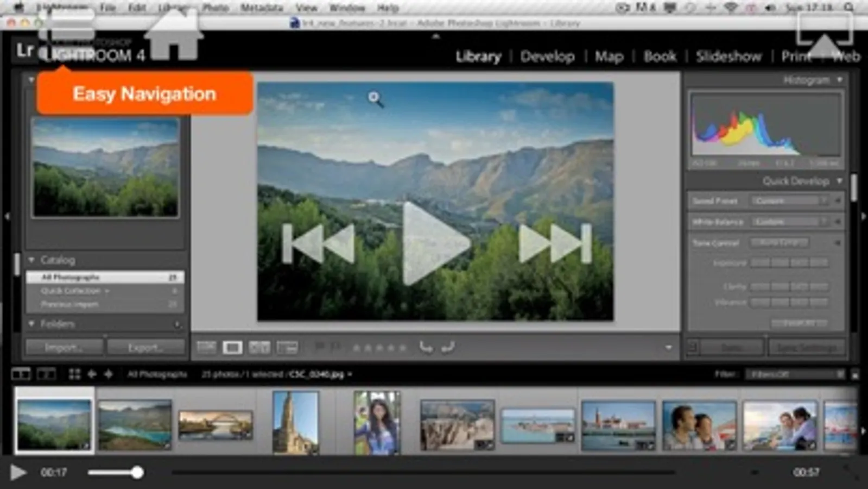
Task: Open the Saved Preset dropdown
Action: [790, 201]
